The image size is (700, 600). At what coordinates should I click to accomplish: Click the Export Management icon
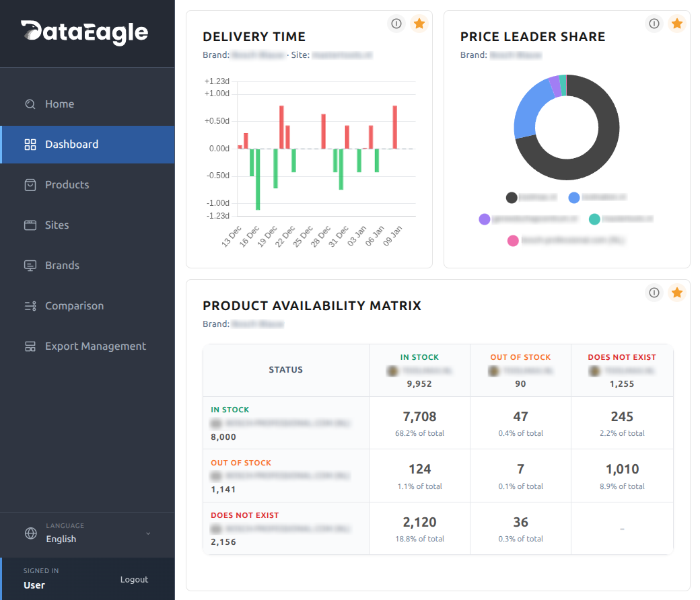pyautogui.click(x=30, y=346)
